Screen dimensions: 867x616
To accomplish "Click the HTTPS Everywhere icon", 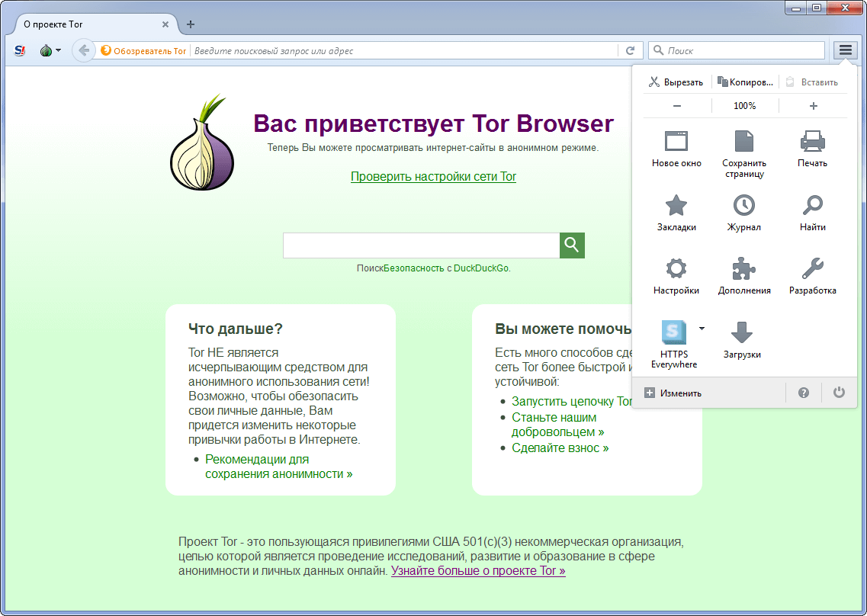I will [x=673, y=332].
